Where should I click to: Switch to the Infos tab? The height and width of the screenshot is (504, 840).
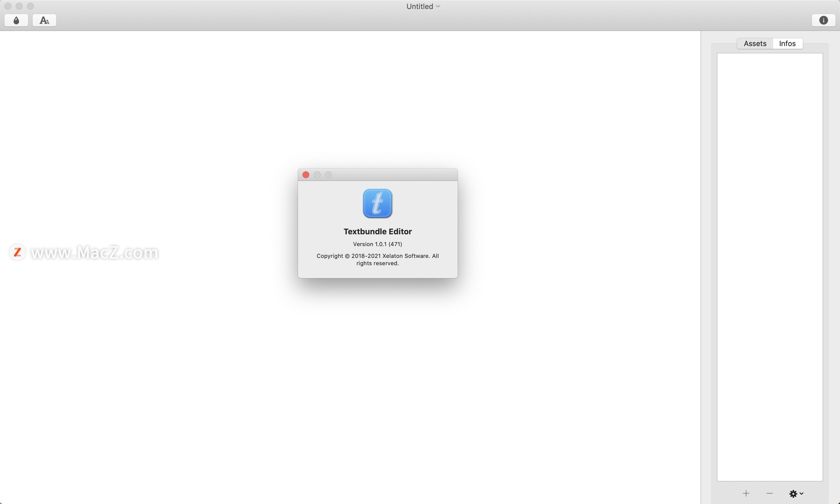tap(787, 42)
